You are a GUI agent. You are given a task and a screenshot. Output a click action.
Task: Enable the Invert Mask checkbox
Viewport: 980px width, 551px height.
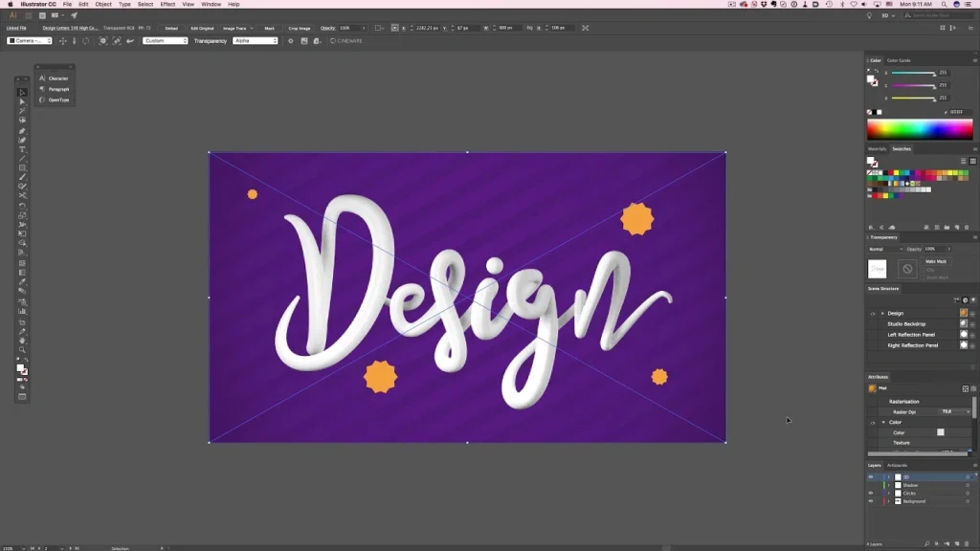(x=924, y=277)
